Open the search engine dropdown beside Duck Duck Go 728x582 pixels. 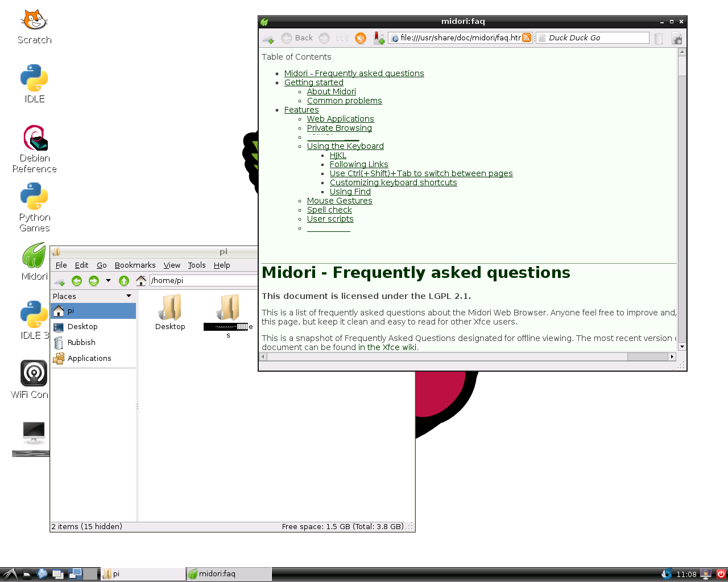click(541, 38)
